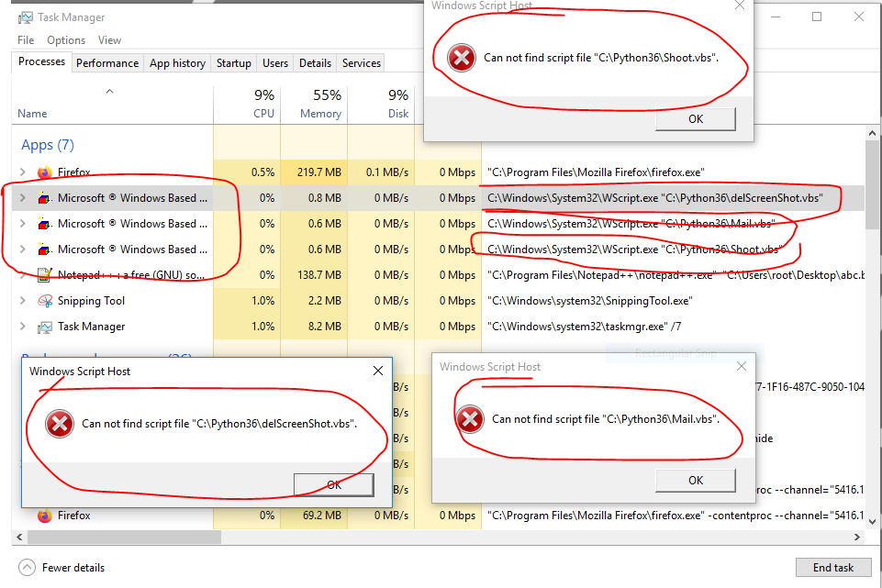Open the Options menu
Screen dimensions: 882x588
coord(66,40)
